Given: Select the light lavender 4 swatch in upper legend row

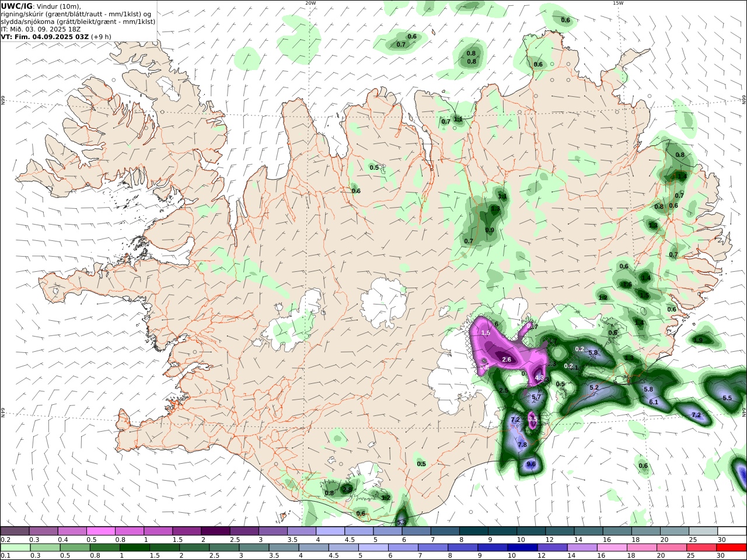Looking at the screenshot, I should pyautogui.click(x=330, y=531).
